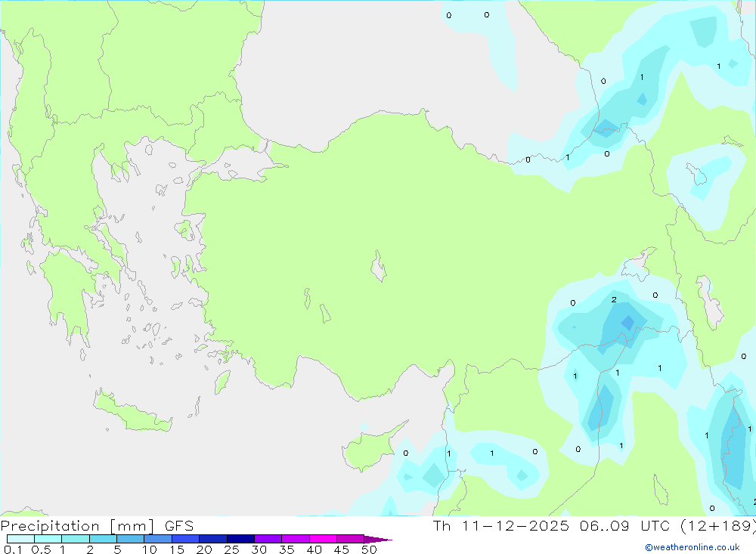Select the 5–10 mm legend color box
Image resolution: width=756 pixels, height=554 pixels.
(x=131, y=539)
